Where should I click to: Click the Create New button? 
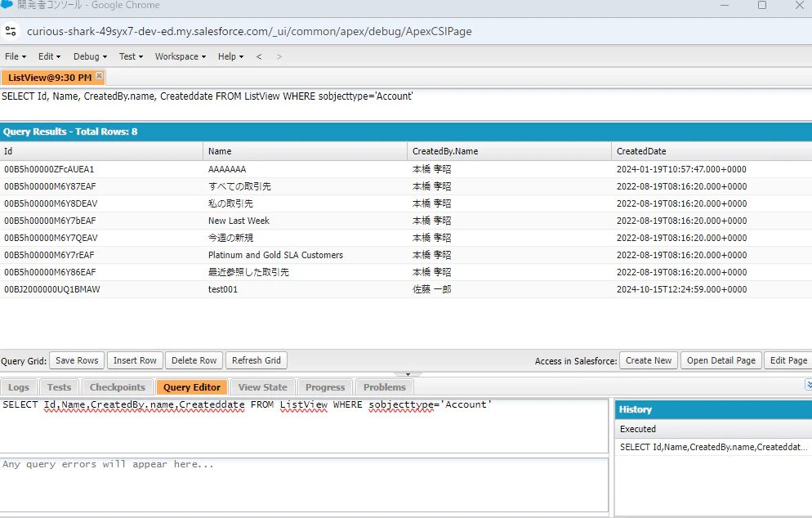(x=649, y=360)
